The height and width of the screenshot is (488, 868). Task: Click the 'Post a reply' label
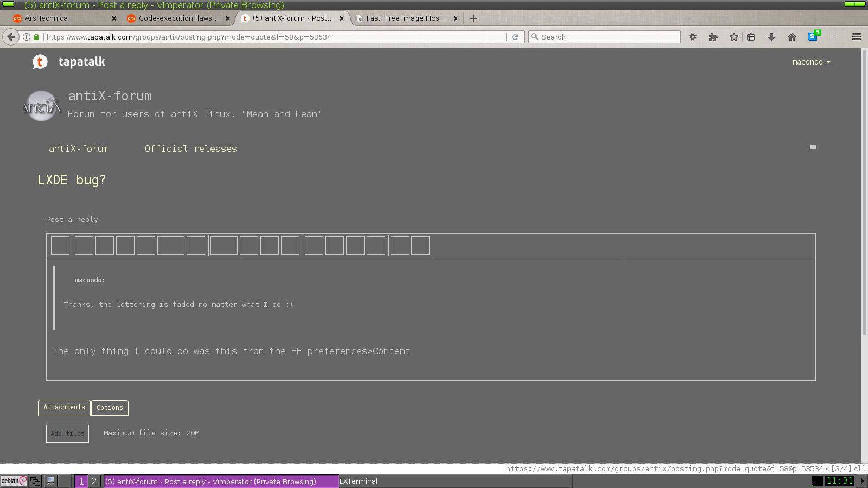72,220
